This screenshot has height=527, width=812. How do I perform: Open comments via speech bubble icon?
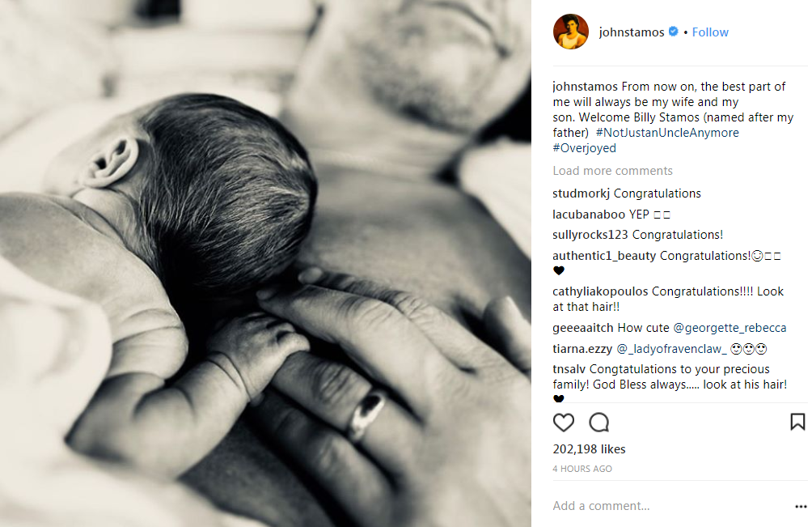599,423
